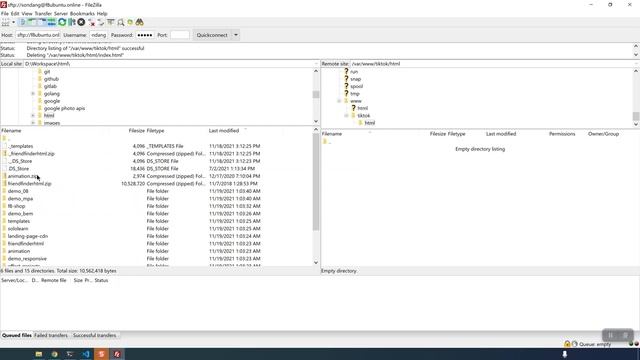Image resolution: width=640 pixels, height=360 pixels.
Task: Toggle the transfer queue display
Action: tap(51, 22)
